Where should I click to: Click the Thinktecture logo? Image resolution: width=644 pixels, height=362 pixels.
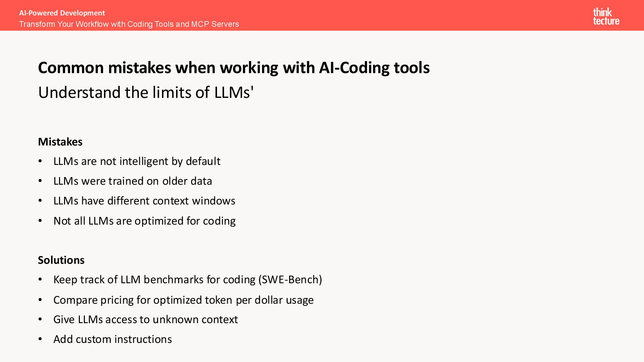pyautogui.click(x=606, y=17)
